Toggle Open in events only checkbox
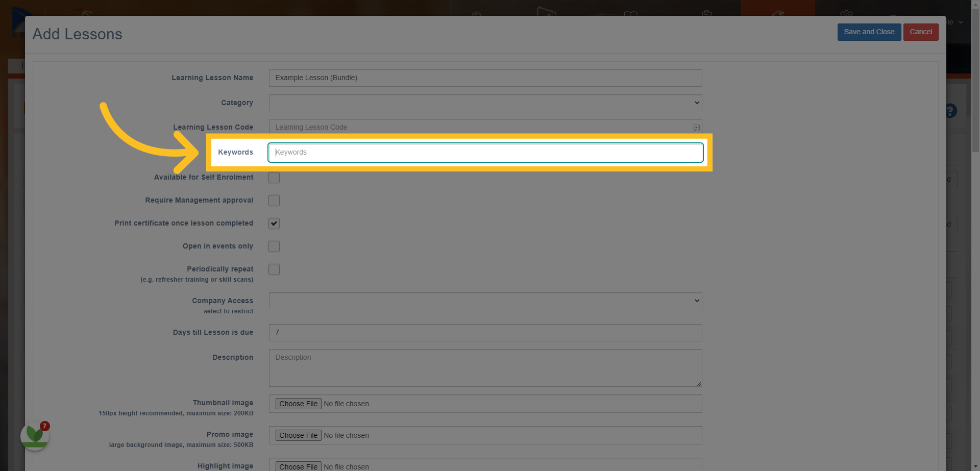The height and width of the screenshot is (471, 980). pos(274,246)
